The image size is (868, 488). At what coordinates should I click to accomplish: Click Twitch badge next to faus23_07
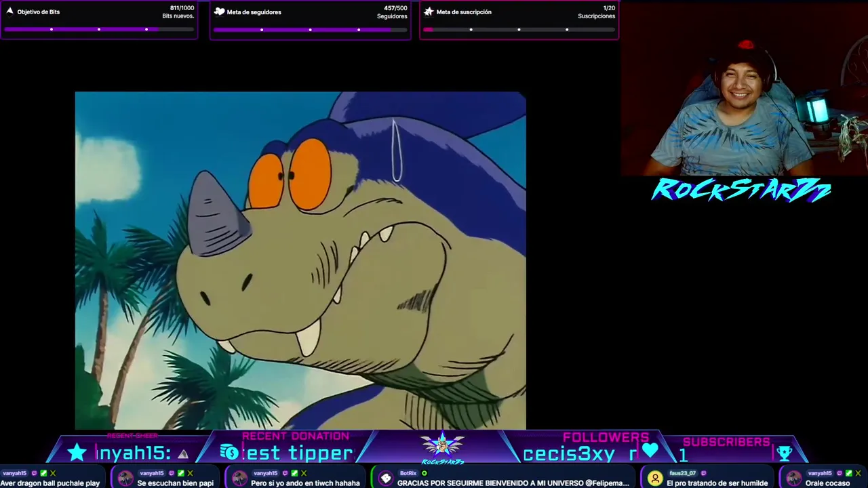pos(703,473)
